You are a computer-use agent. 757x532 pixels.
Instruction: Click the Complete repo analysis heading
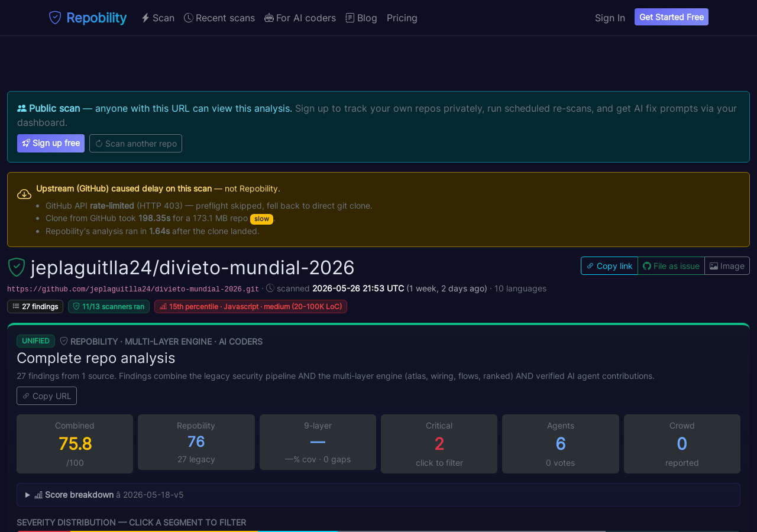(x=96, y=358)
